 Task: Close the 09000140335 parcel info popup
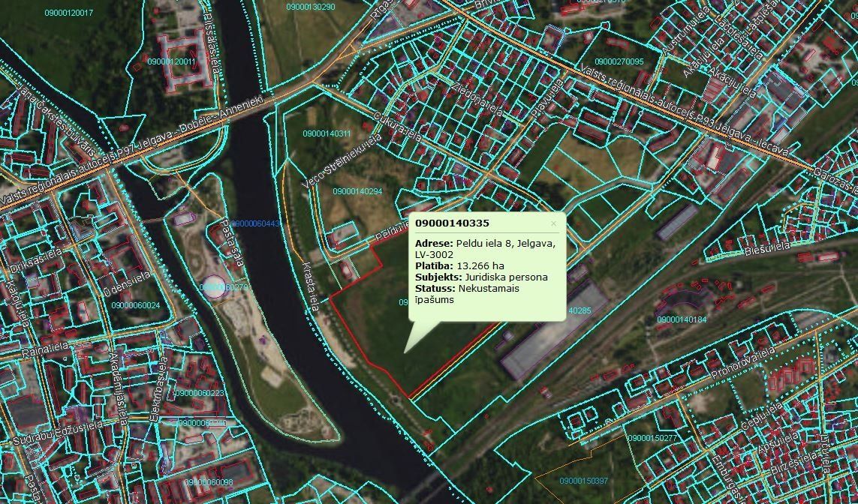click(x=553, y=223)
